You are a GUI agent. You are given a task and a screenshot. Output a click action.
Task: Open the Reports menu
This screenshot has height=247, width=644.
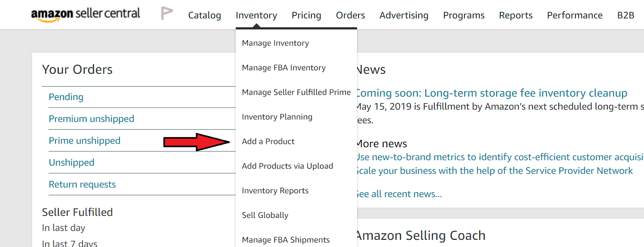[516, 15]
